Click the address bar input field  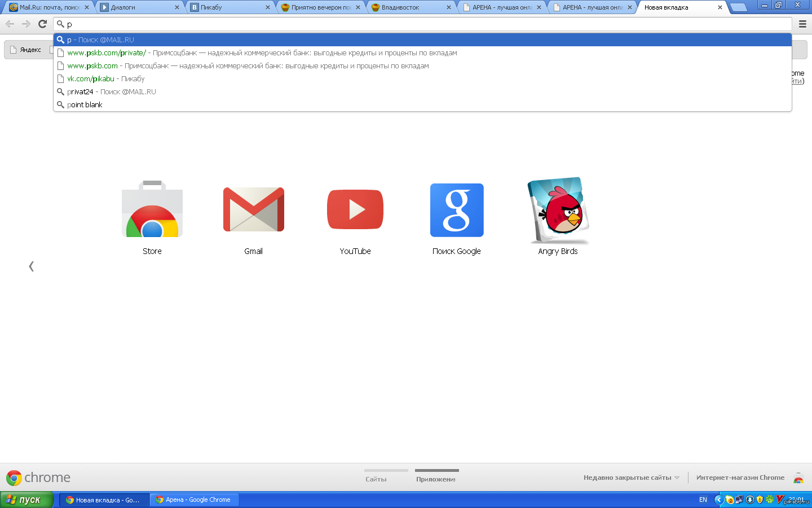point(423,24)
